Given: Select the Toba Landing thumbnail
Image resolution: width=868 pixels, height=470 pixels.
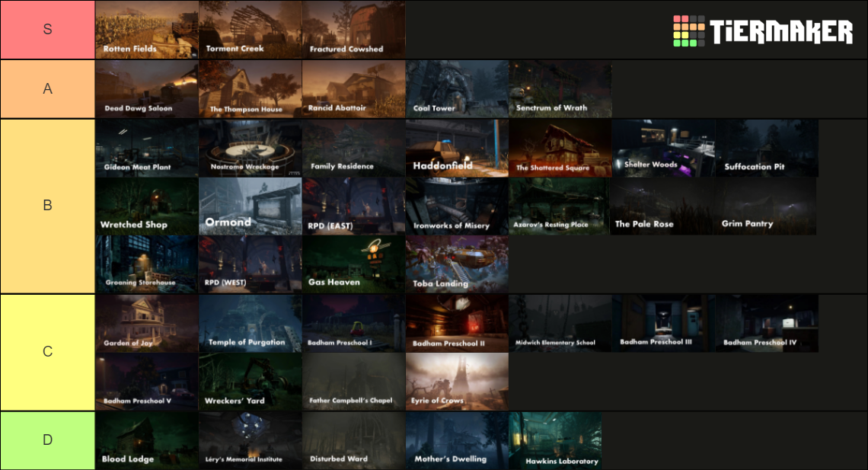Looking at the screenshot, I should tap(456, 264).
